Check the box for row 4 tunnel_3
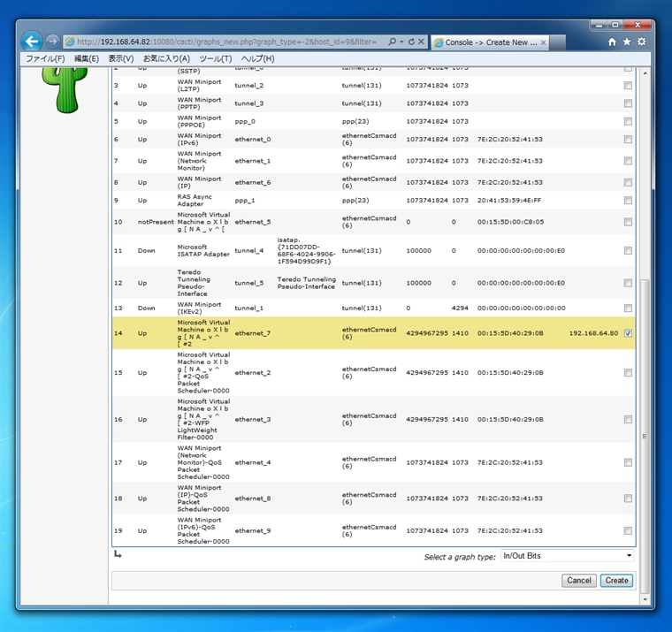 (628, 103)
